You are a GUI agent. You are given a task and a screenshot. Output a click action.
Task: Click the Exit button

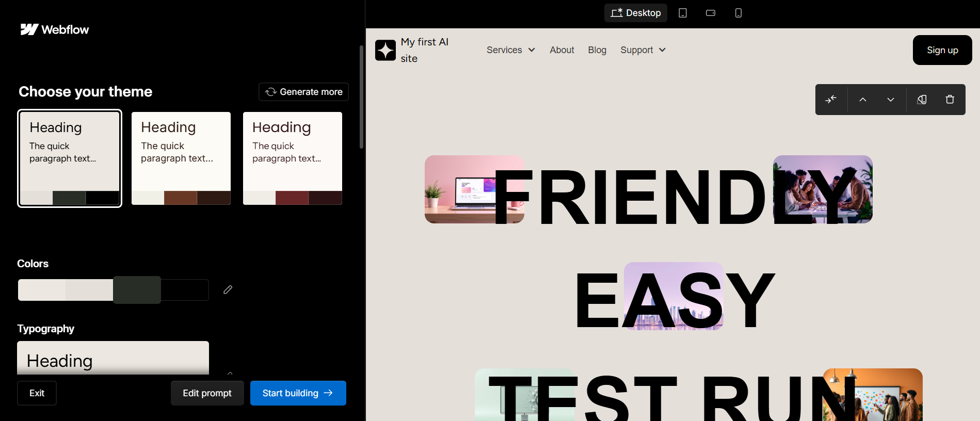click(x=37, y=393)
